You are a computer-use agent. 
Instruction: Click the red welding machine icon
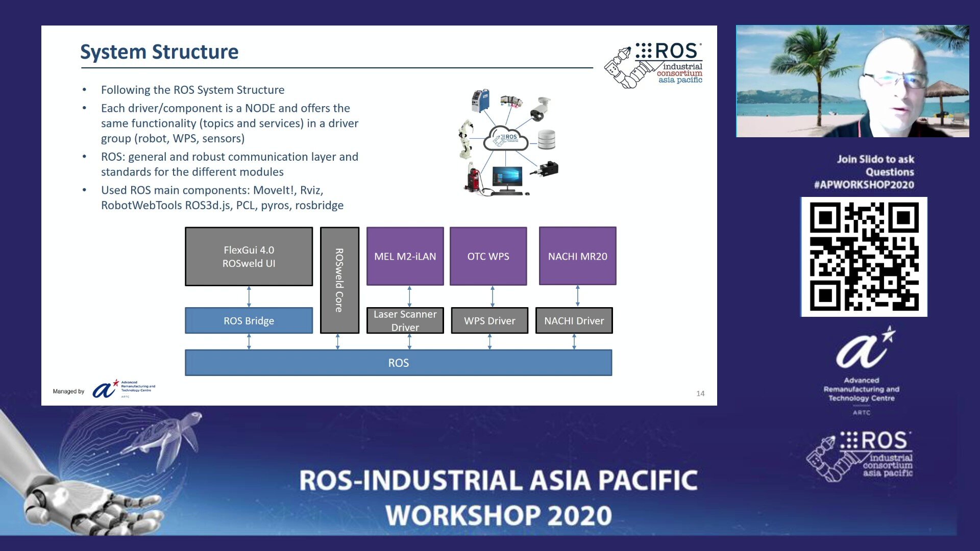click(x=473, y=178)
